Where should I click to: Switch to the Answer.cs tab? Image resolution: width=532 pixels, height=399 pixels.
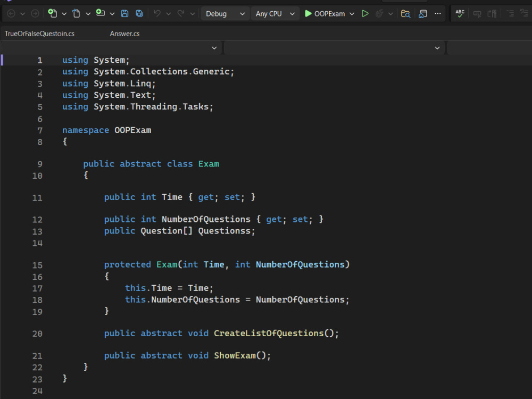pos(124,34)
